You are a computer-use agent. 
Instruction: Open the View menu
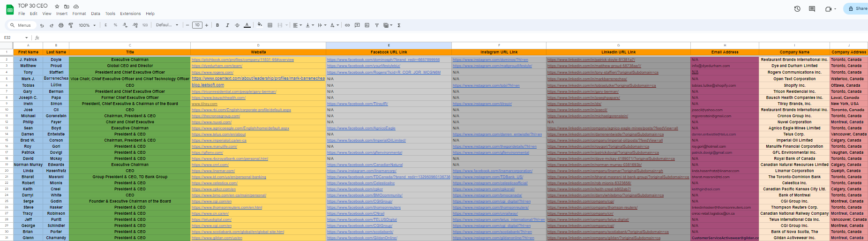coord(47,14)
